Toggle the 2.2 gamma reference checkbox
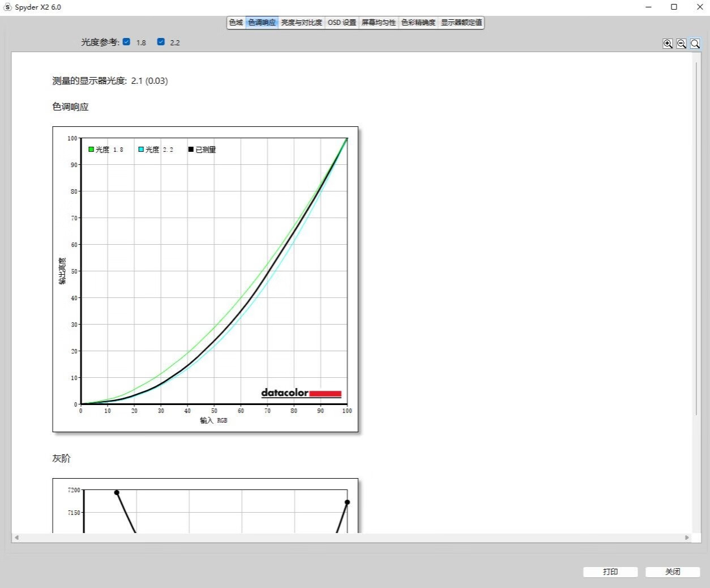The image size is (710, 588). (161, 42)
